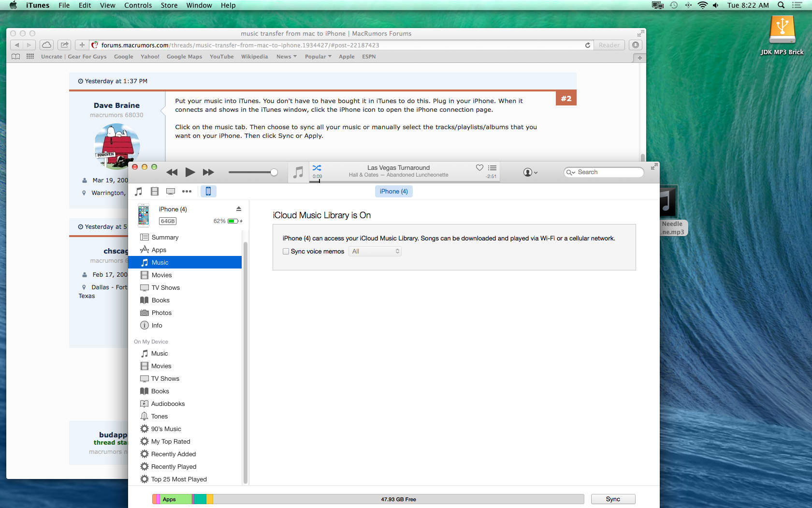Click the track progress bar

(x=404, y=181)
